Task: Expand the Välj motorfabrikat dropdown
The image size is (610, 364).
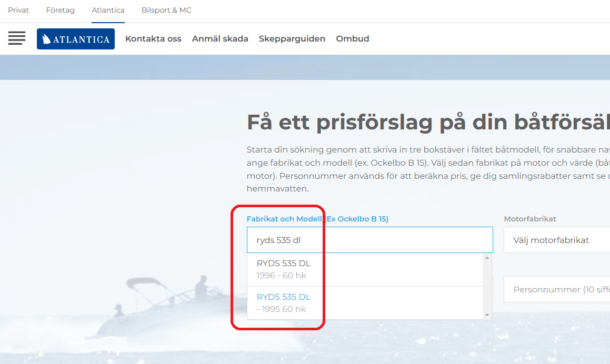Action: point(556,240)
